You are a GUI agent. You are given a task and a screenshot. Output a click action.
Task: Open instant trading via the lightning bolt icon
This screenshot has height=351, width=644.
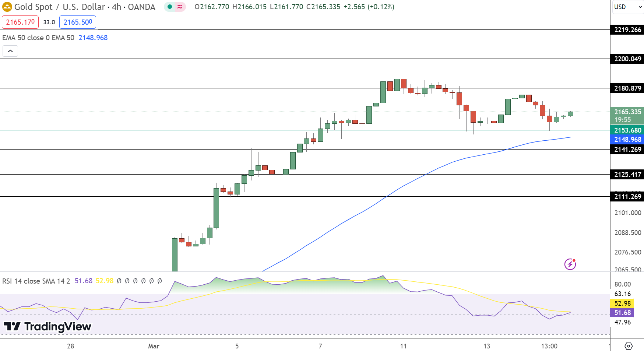click(x=570, y=264)
